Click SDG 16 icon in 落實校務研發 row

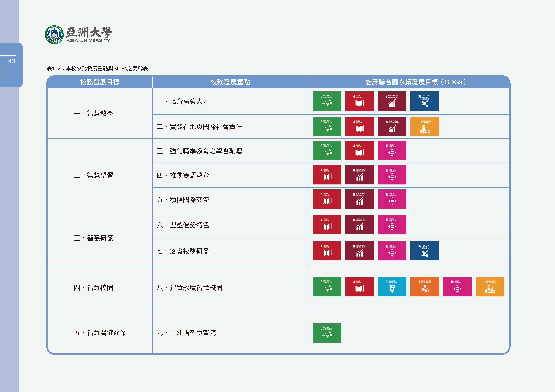[425, 251]
